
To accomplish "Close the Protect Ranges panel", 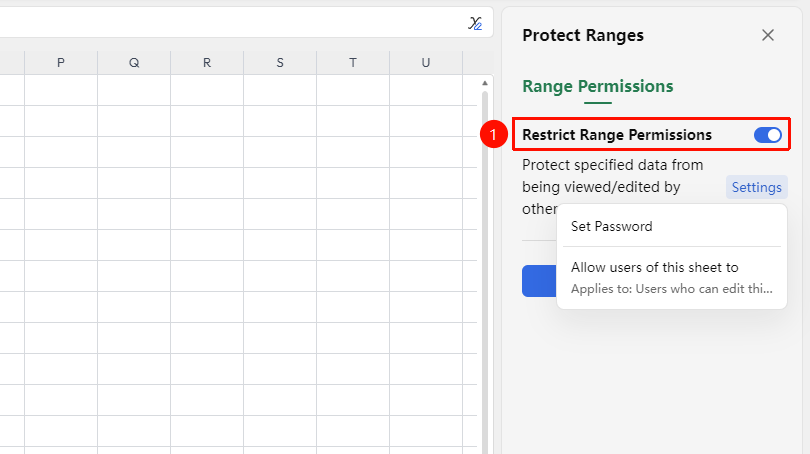I will click(768, 35).
